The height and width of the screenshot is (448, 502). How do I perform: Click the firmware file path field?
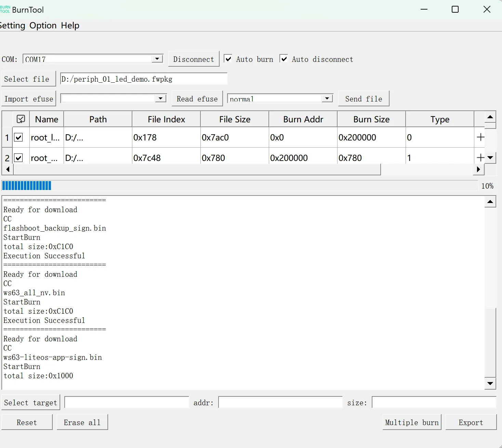tap(144, 79)
